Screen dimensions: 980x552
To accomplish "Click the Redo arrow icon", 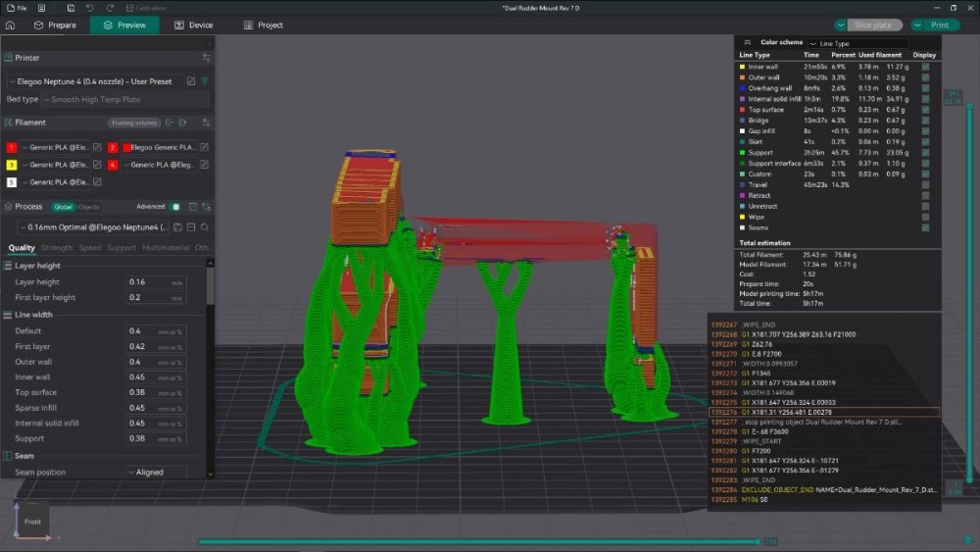I will tap(110, 8).
